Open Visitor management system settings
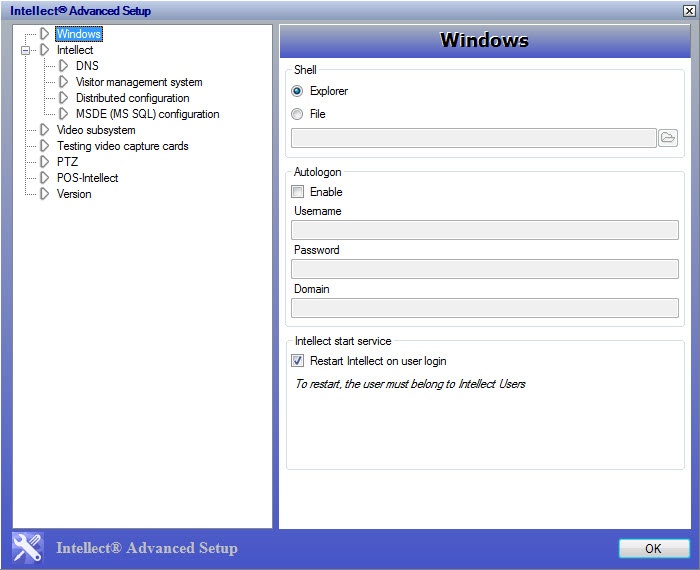Screen dimensions: 700x570 (139, 82)
